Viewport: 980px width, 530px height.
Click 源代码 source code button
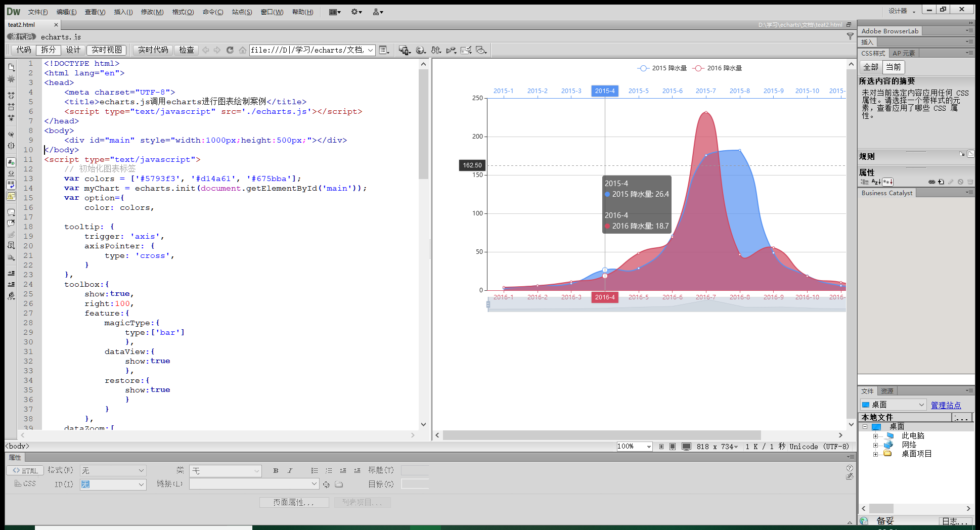[21, 36]
